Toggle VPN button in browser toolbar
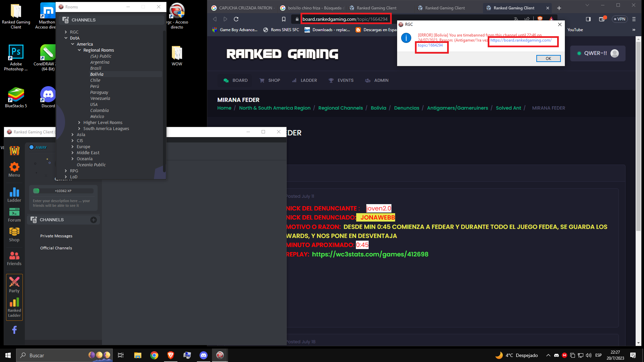The width and height of the screenshot is (644, 362). pyautogui.click(x=620, y=19)
